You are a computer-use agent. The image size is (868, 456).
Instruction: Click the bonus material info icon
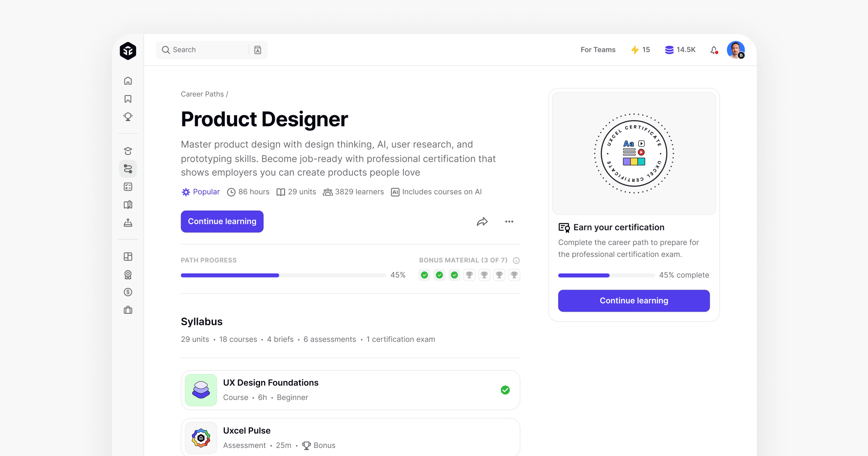point(516,260)
